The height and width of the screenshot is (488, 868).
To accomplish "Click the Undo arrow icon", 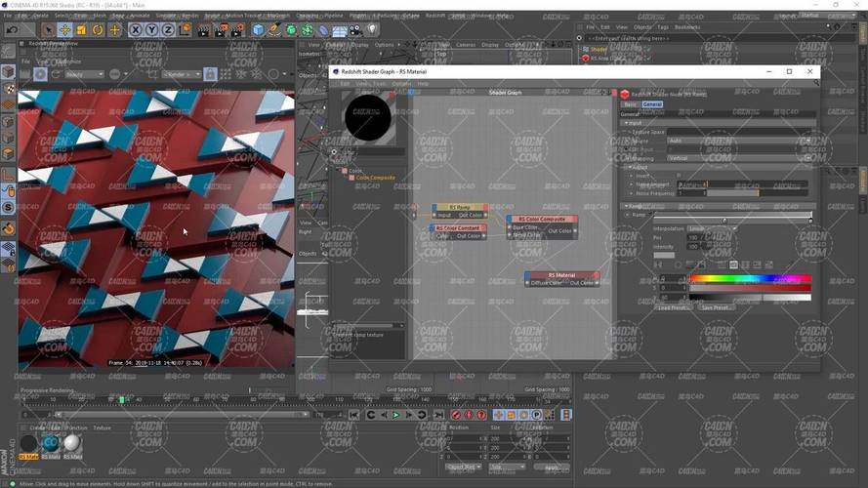I will [x=13, y=30].
